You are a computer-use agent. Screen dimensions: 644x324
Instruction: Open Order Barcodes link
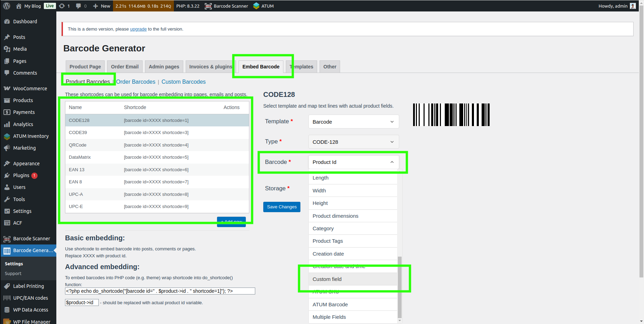(x=136, y=82)
